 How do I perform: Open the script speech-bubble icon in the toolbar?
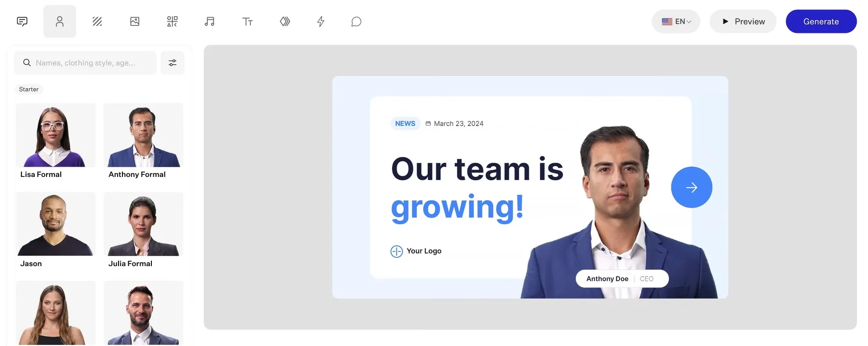(22, 22)
